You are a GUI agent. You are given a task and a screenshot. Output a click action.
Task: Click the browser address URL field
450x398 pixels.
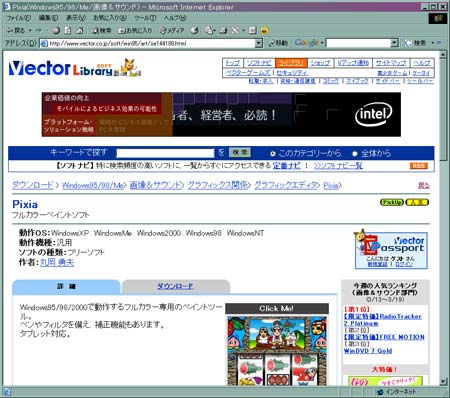[152, 43]
